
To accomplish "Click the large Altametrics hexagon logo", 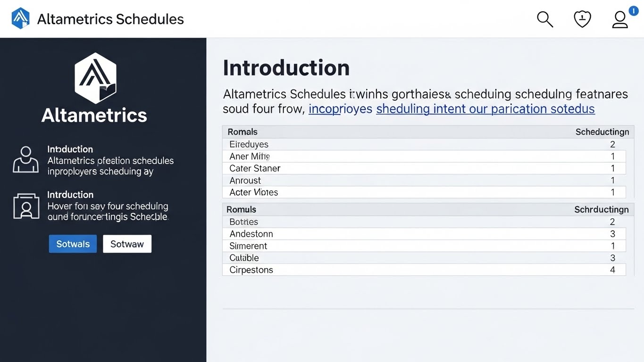I will click(95, 78).
